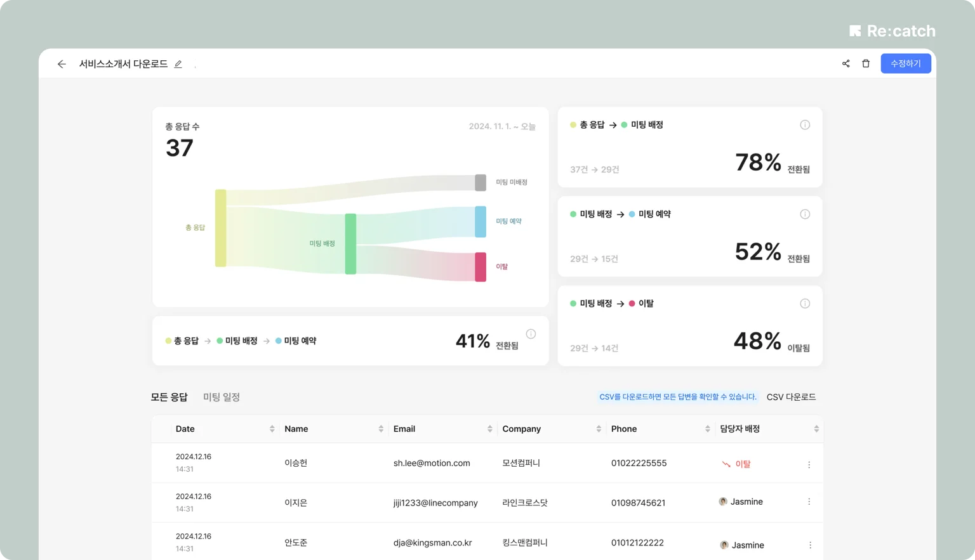Click the gray 미팅 미배정 Sankey node
This screenshot has width=975, height=560.
[x=481, y=183]
